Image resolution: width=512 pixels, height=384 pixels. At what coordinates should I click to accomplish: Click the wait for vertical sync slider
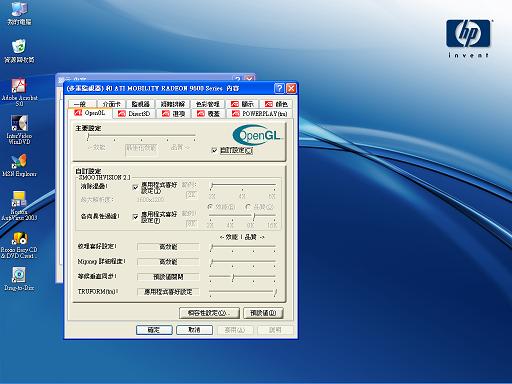coord(243,277)
